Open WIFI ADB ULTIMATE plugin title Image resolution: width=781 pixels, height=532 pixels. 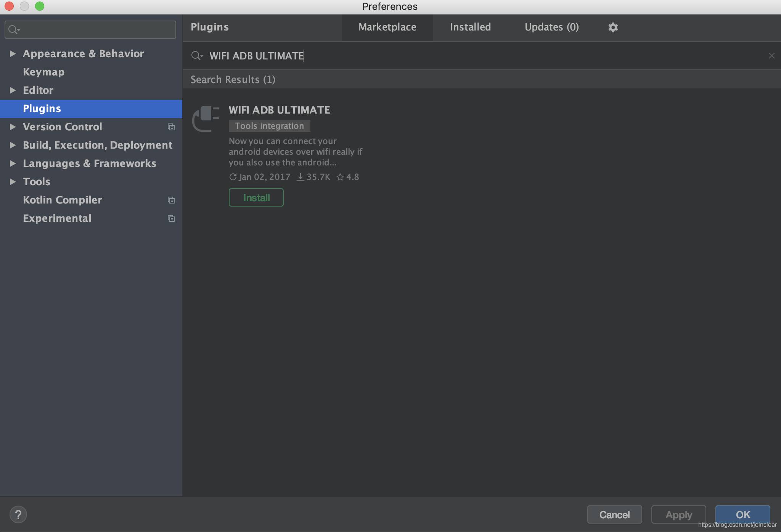(280, 110)
